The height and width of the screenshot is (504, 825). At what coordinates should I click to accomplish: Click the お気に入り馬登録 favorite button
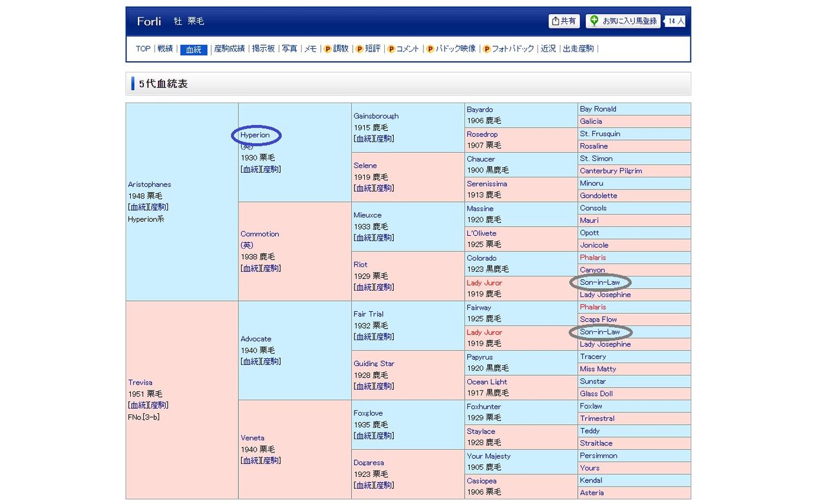(x=623, y=21)
